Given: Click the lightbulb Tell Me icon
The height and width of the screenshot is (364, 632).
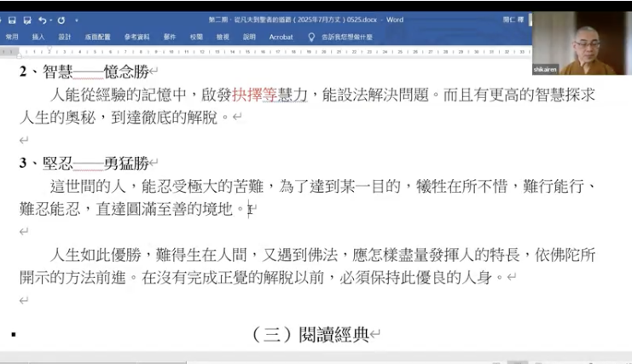Looking at the screenshot, I should click(x=313, y=38).
